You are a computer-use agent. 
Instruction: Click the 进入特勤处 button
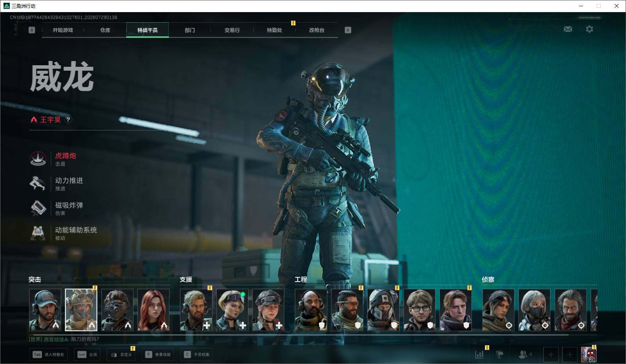pos(49,355)
